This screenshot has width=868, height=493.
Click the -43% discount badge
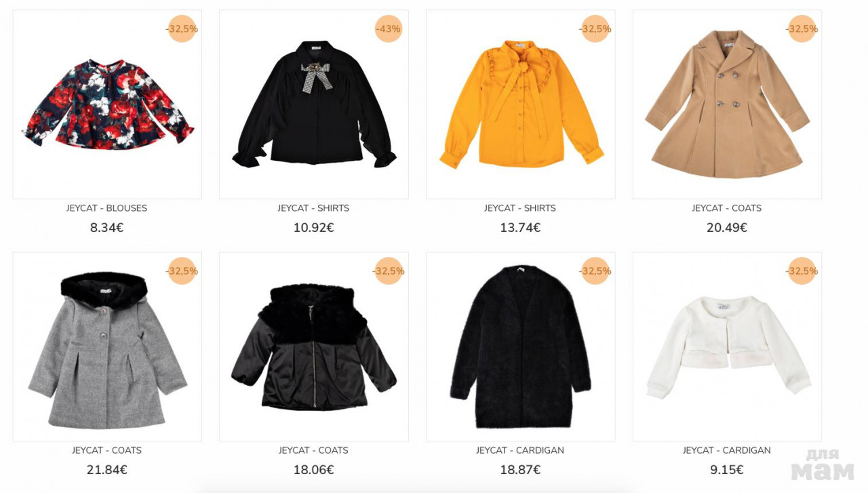click(389, 28)
